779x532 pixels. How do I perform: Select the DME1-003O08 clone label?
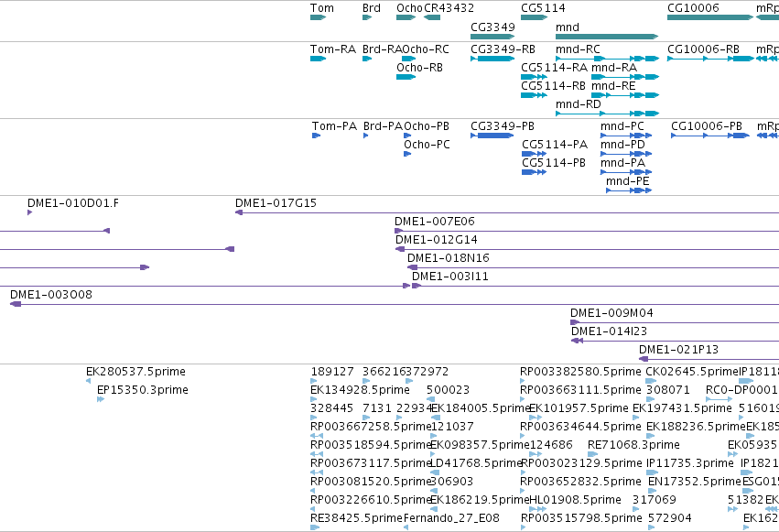(51, 295)
